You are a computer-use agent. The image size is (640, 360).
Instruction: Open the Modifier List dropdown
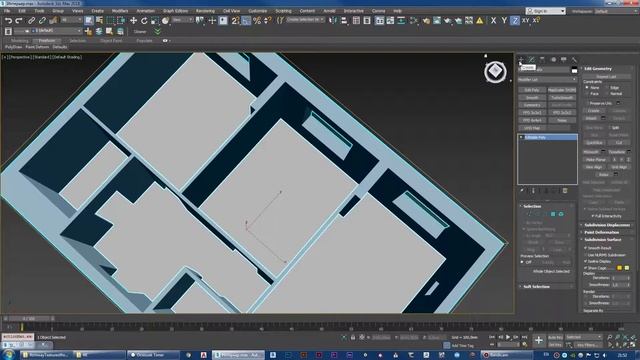tap(547, 80)
